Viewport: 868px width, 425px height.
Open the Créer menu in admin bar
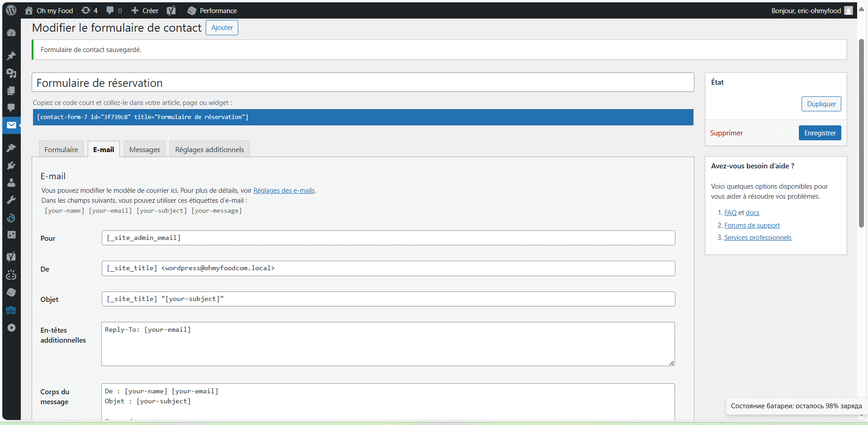[145, 10]
